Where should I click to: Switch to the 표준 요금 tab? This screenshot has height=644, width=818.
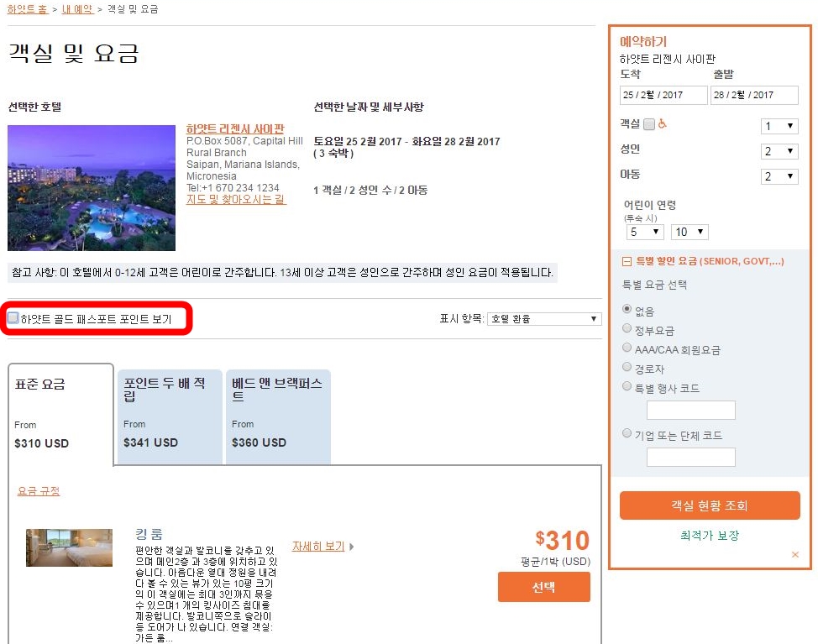[60, 414]
